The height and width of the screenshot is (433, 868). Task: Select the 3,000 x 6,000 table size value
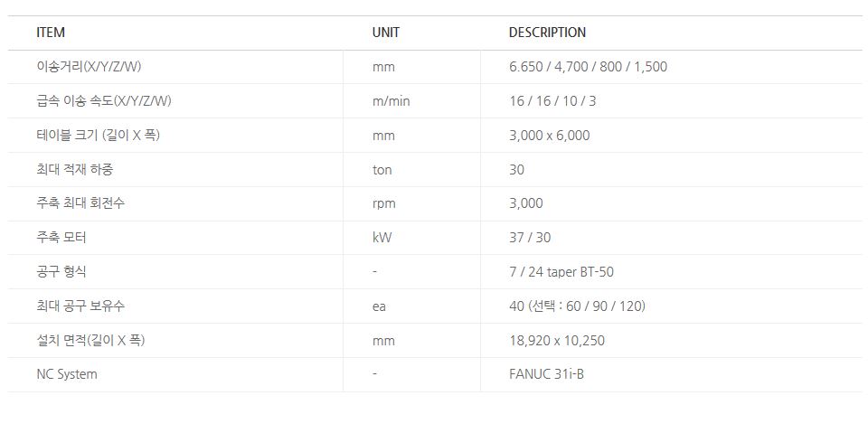tap(549, 136)
